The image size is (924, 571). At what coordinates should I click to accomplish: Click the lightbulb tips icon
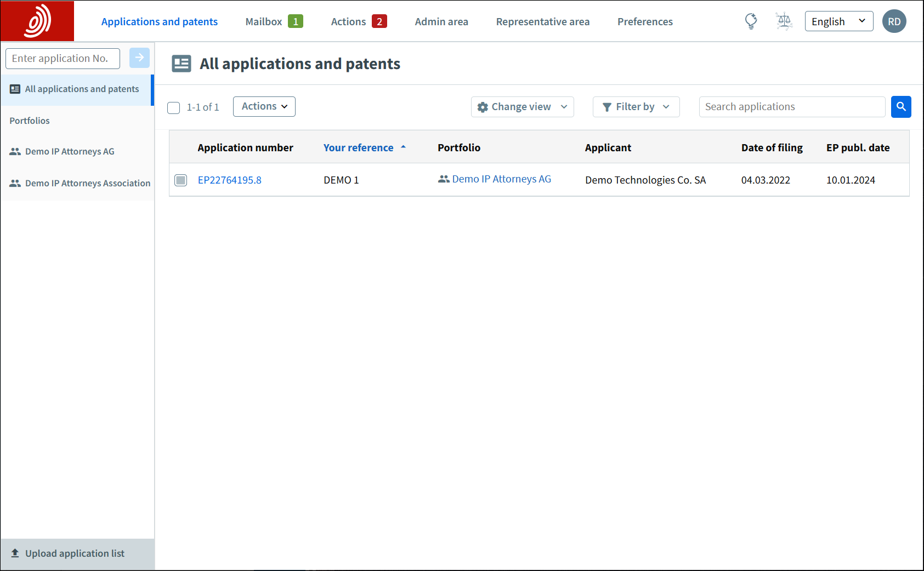pos(751,21)
